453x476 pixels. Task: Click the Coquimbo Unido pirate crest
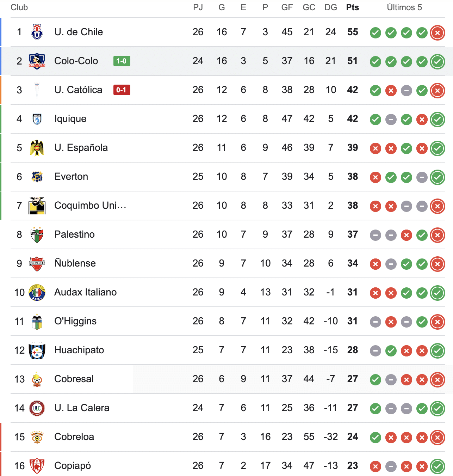point(37,206)
